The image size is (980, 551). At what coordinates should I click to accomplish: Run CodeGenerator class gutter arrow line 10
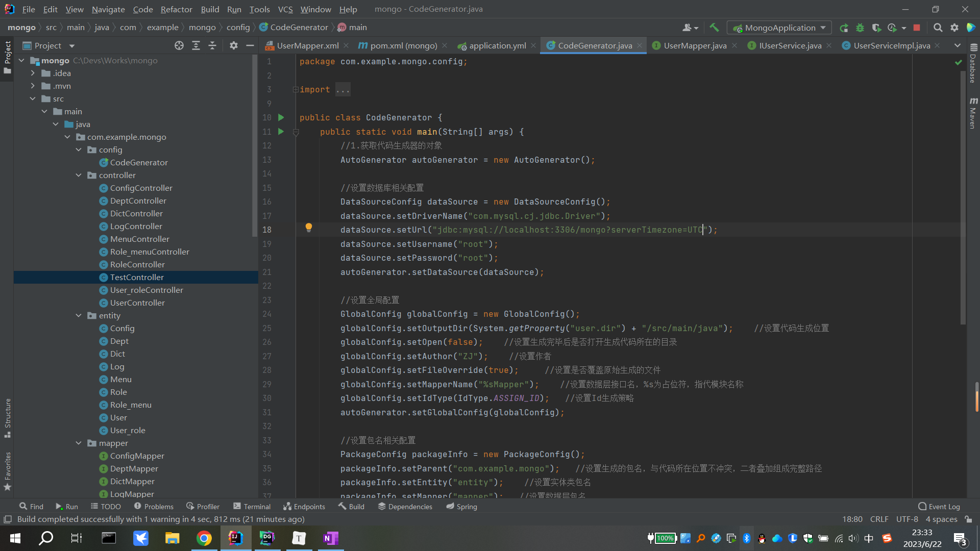281,117
